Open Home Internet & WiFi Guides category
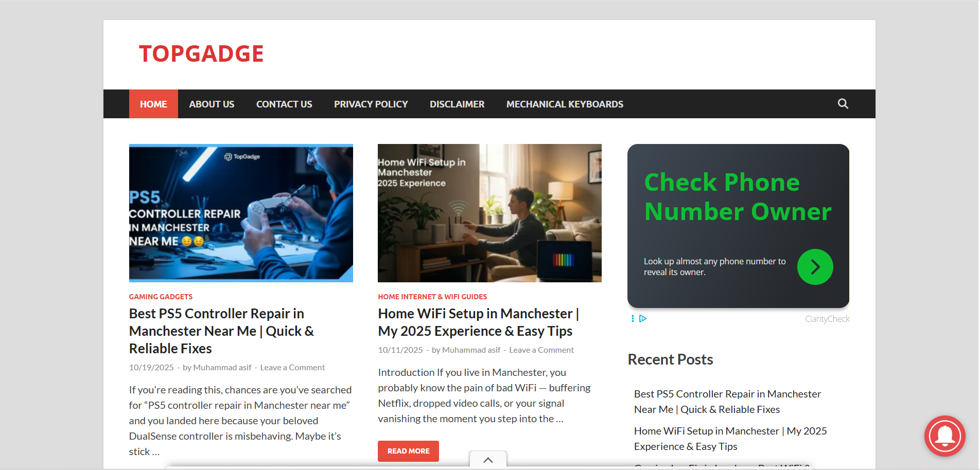 pyautogui.click(x=432, y=297)
